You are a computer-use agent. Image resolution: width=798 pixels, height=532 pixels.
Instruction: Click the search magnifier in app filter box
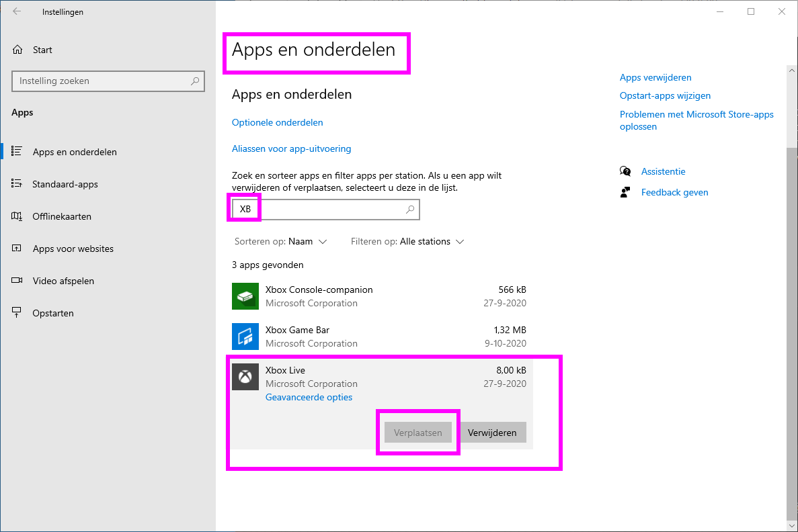point(410,209)
